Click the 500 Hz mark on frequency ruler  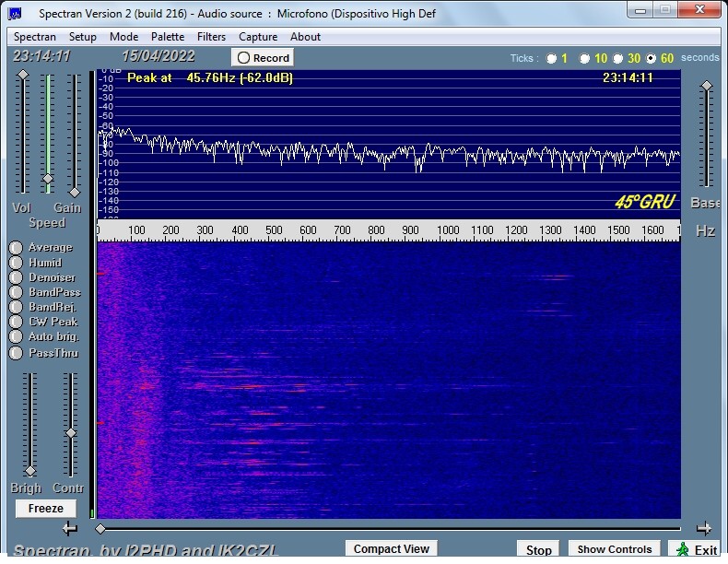coord(274,229)
